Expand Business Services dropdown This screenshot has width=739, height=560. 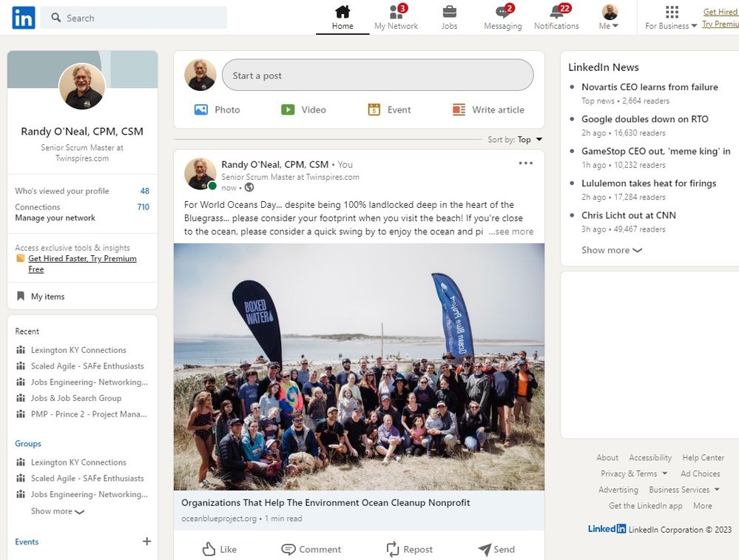coord(684,490)
